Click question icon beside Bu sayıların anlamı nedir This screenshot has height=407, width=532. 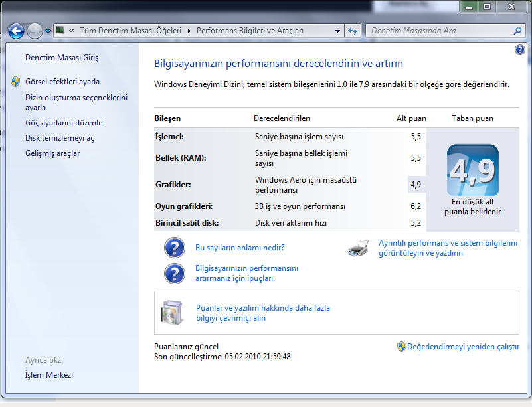tap(175, 248)
